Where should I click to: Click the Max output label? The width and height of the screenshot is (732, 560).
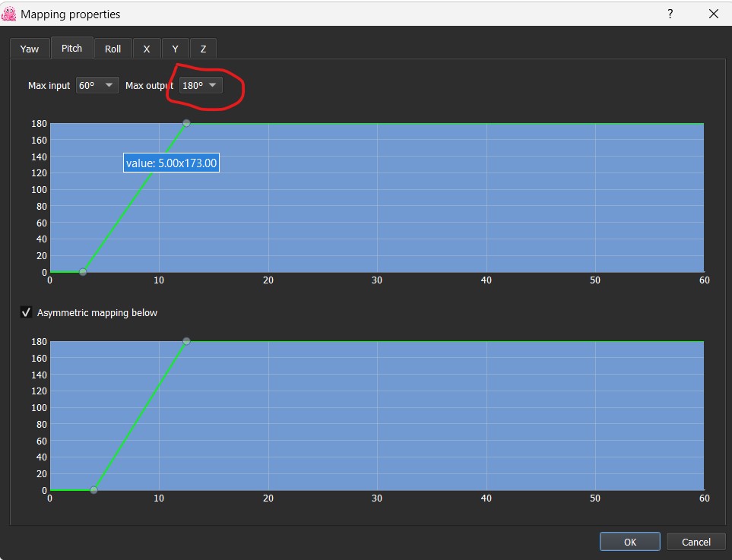150,86
